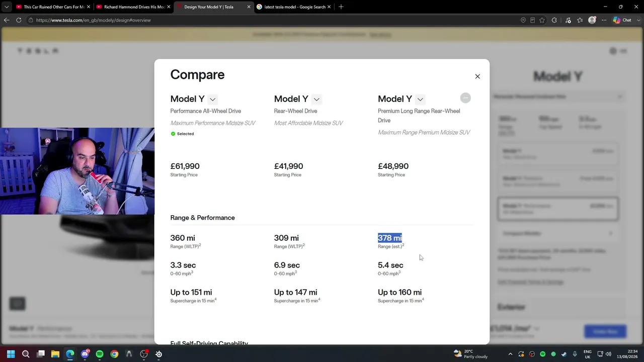The width and height of the screenshot is (644, 362).
Task: Open network and volume quick settings
Action: 605,354
